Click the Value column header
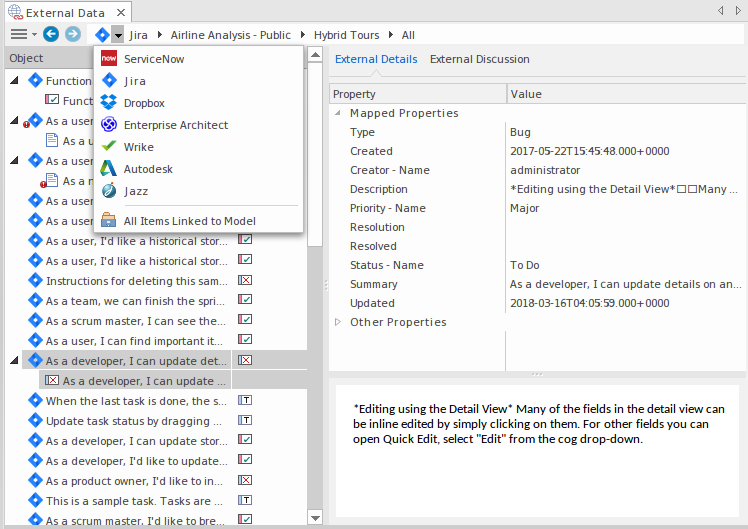This screenshot has height=529, width=748. click(x=526, y=94)
